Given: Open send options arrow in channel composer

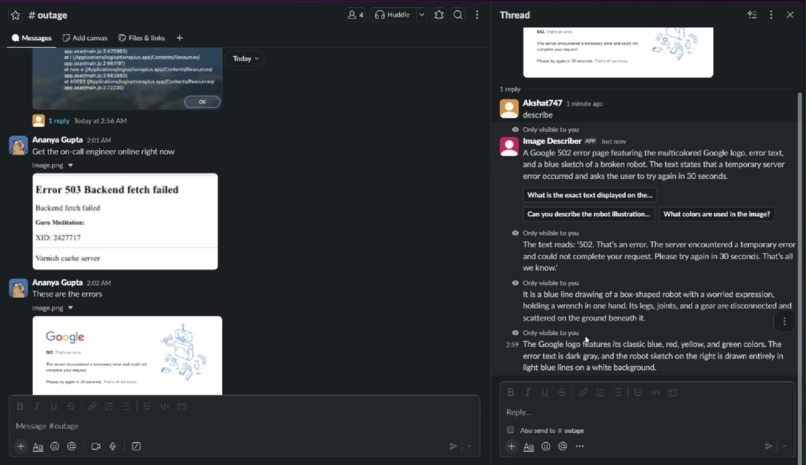Looking at the screenshot, I should (469, 447).
